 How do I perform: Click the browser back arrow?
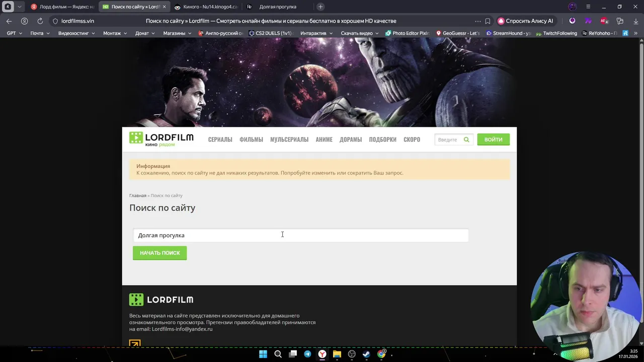click(x=9, y=21)
